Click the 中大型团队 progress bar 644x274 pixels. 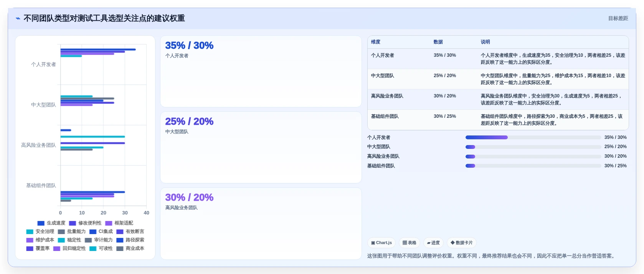(533, 147)
